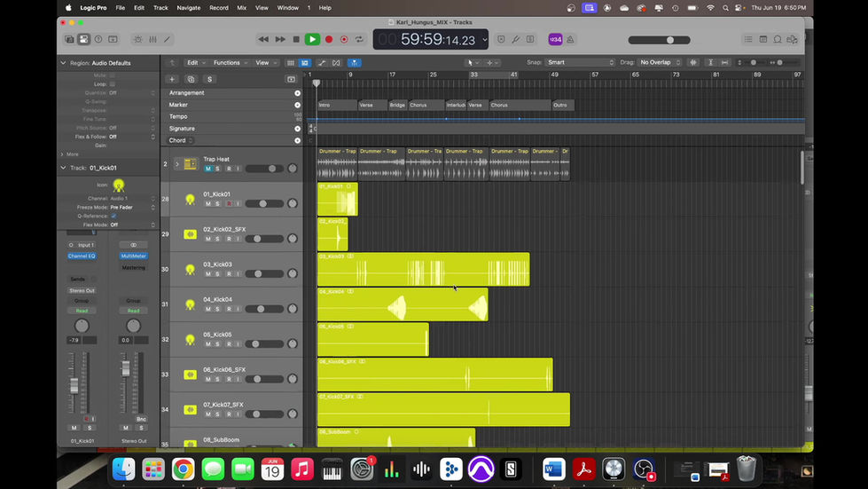This screenshot has height=489, width=868.
Task: Open the Functions menu in Tracks area
Action: (x=231, y=63)
